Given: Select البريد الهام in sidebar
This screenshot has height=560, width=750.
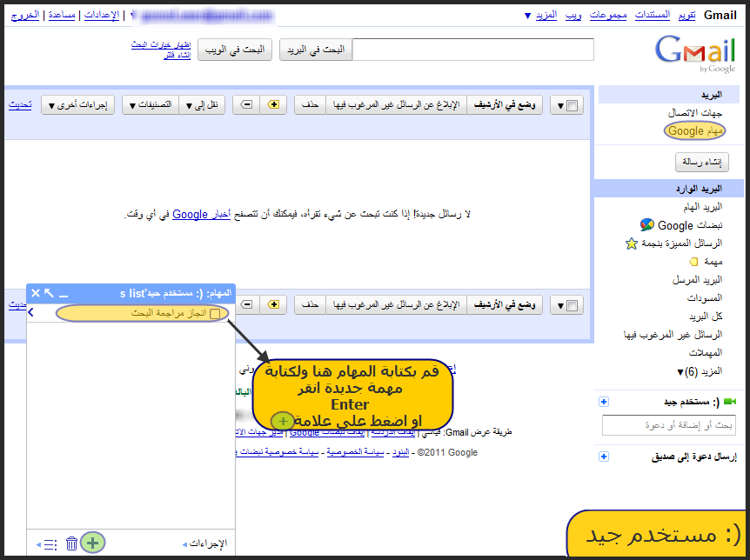Looking at the screenshot, I should click(703, 207).
